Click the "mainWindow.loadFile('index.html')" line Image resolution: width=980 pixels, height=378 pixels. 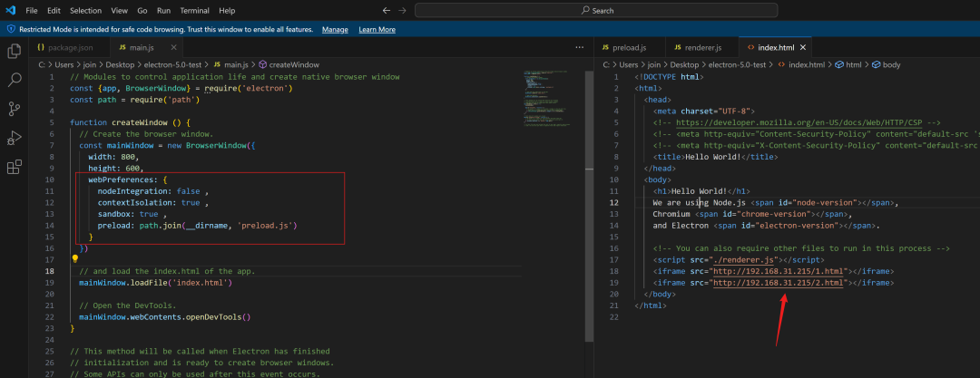pos(156,283)
